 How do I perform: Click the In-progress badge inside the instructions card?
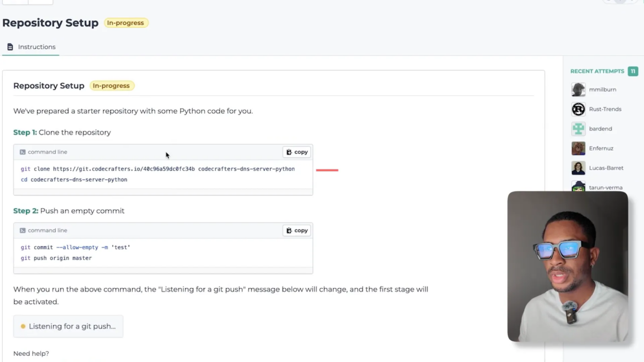click(111, 86)
